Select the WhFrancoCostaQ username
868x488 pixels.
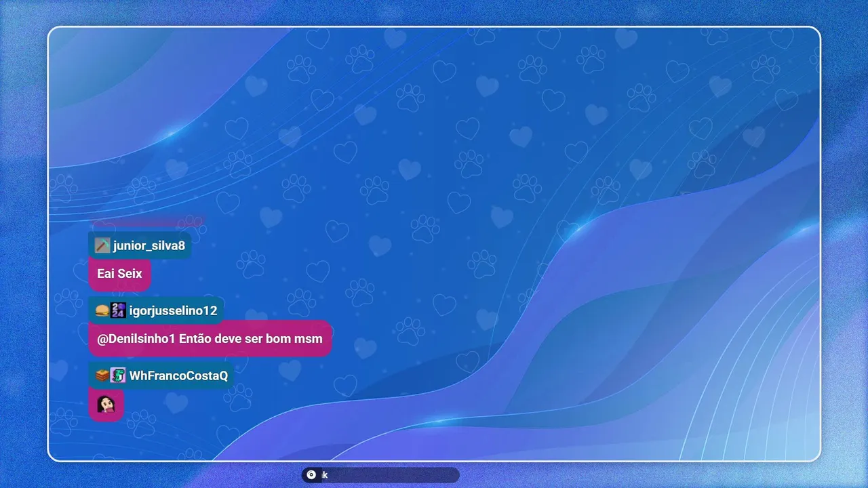pyautogui.click(x=178, y=375)
